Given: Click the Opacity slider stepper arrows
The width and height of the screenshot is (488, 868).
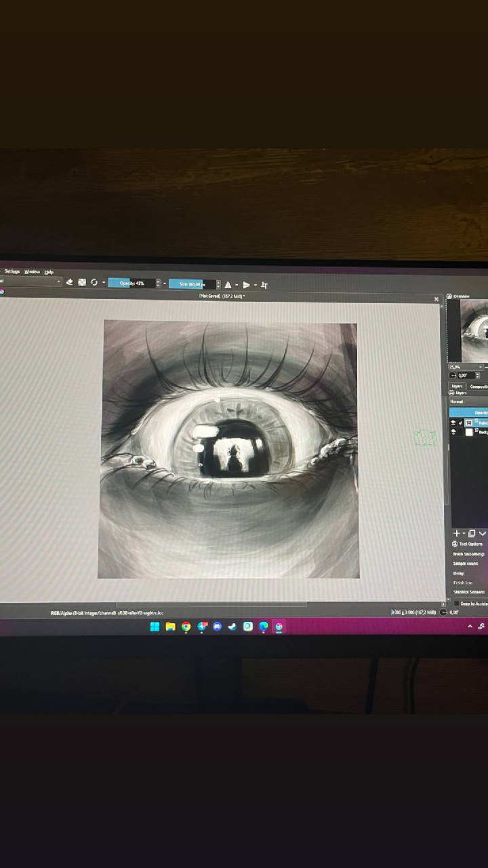Looking at the screenshot, I should click(x=158, y=283).
